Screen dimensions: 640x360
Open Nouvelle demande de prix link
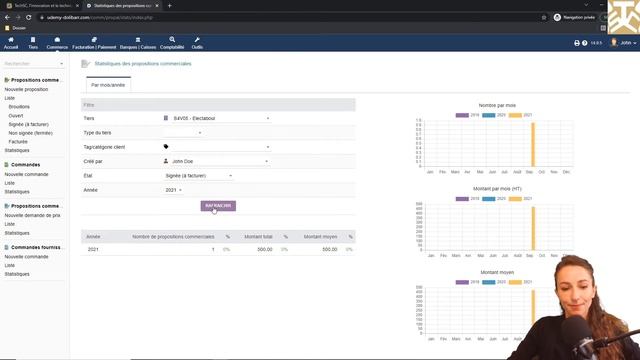32,216
